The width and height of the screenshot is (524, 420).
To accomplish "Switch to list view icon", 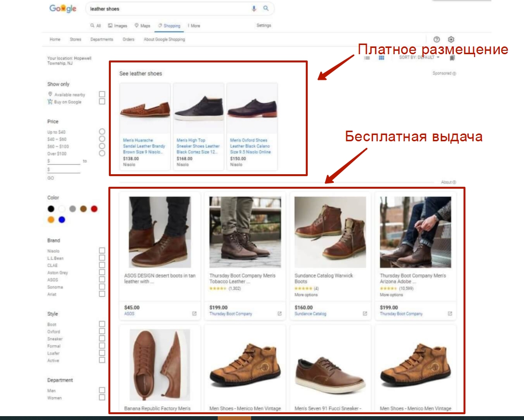I will [367, 58].
